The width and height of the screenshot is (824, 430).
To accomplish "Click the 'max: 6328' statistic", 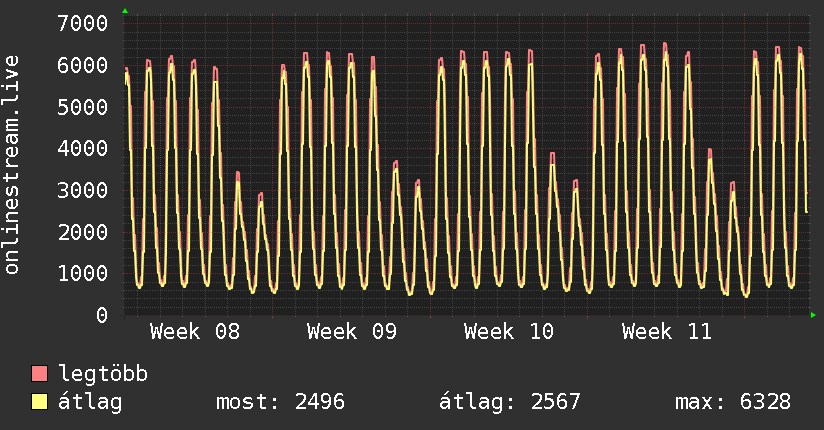I will [733, 402].
